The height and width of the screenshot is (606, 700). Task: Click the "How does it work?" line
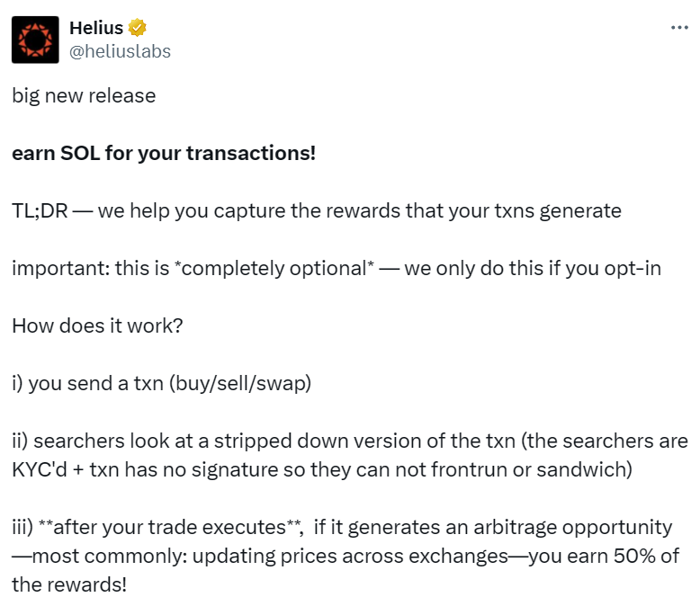[97, 325]
